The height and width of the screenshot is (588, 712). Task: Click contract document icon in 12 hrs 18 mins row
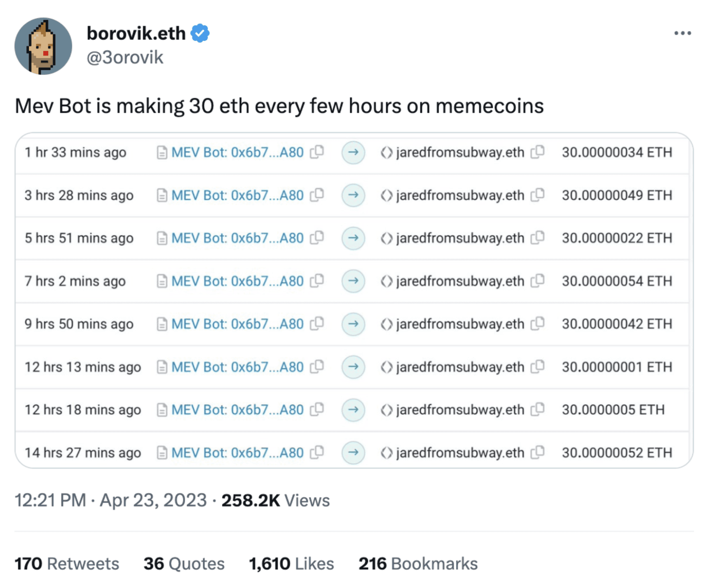(162, 410)
